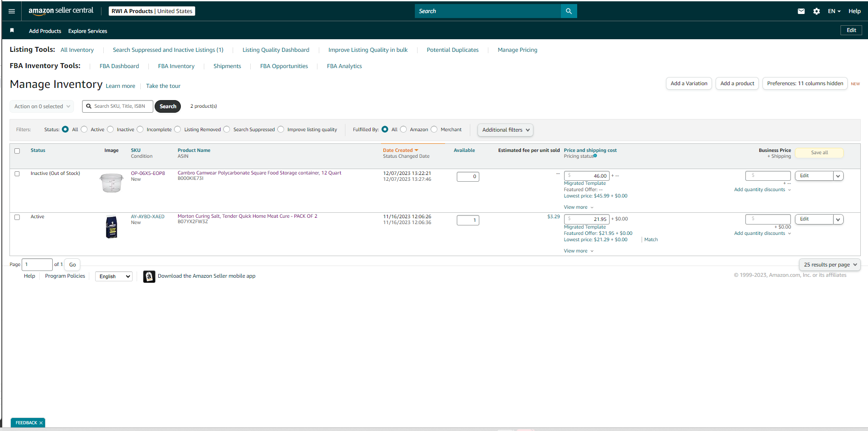The height and width of the screenshot is (431, 868).
Task: Expand Add quantity discounts for Cambro row
Action: pos(762,190)
